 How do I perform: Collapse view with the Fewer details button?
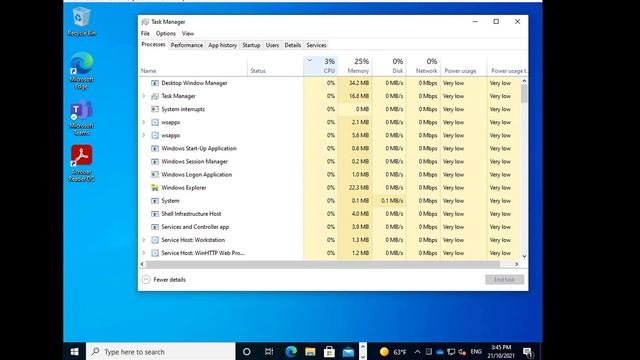[x=164, y=280]
